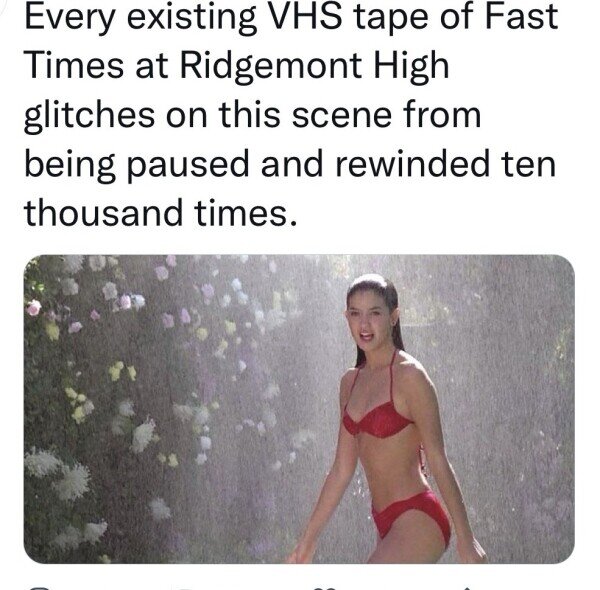Screen dimensions: 600x590
Task: Click the text 'glitches on this scene from'
Action: (x=253, y=115)
